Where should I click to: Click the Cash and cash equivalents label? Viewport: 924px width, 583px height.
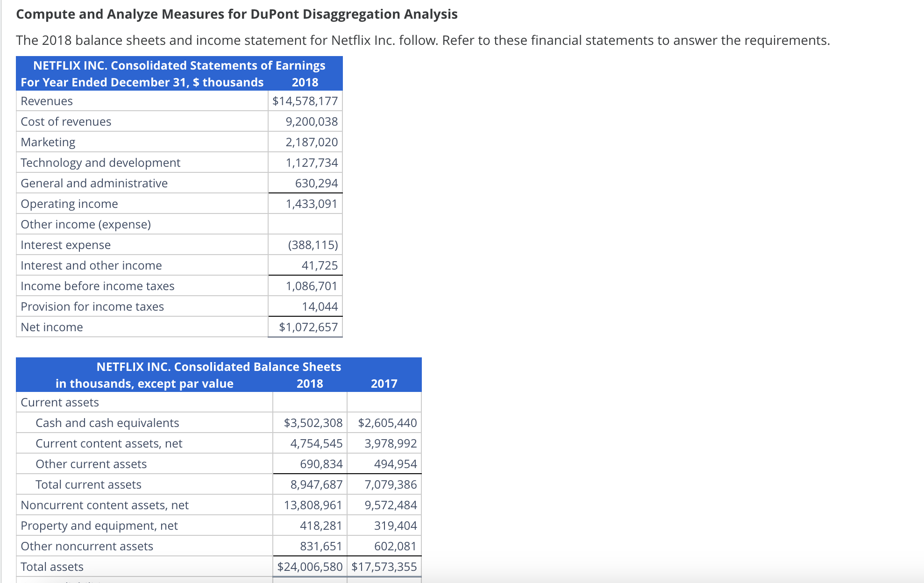click(x=107, y=423)
